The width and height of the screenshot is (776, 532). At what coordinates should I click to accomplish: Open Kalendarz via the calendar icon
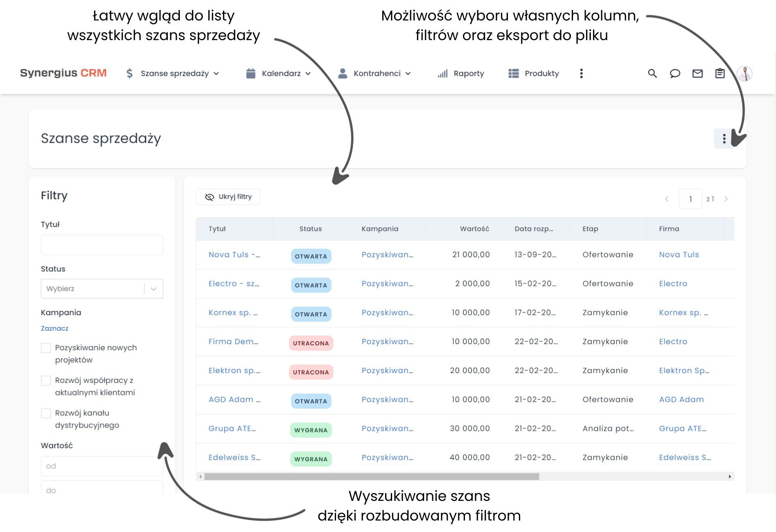(250, 73)
